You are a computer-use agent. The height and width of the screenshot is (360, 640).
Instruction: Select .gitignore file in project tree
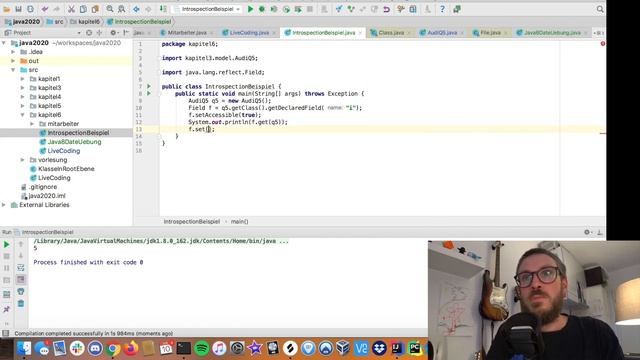tap(42, 187)
